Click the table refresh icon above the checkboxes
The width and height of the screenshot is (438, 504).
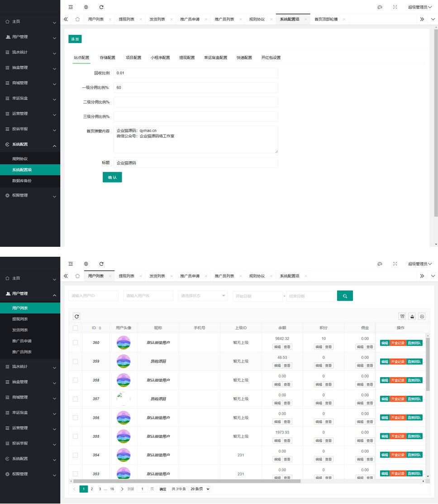pos(76,317)
